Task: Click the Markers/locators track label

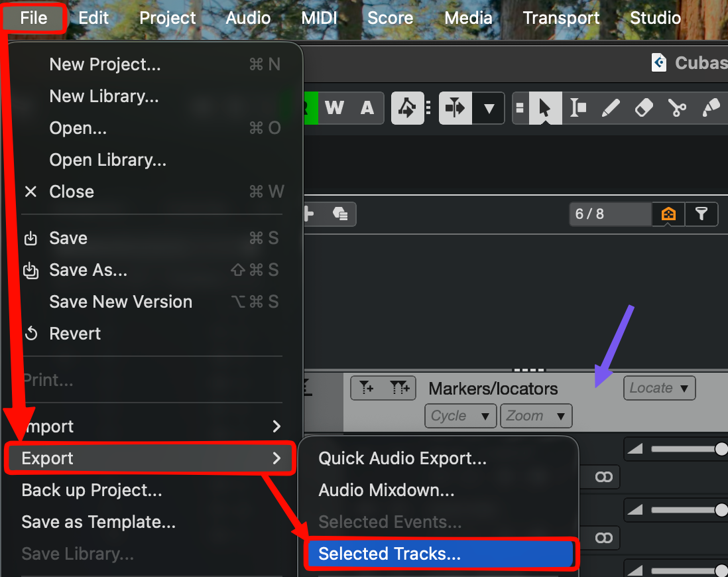Action: (x=493, y=389)
